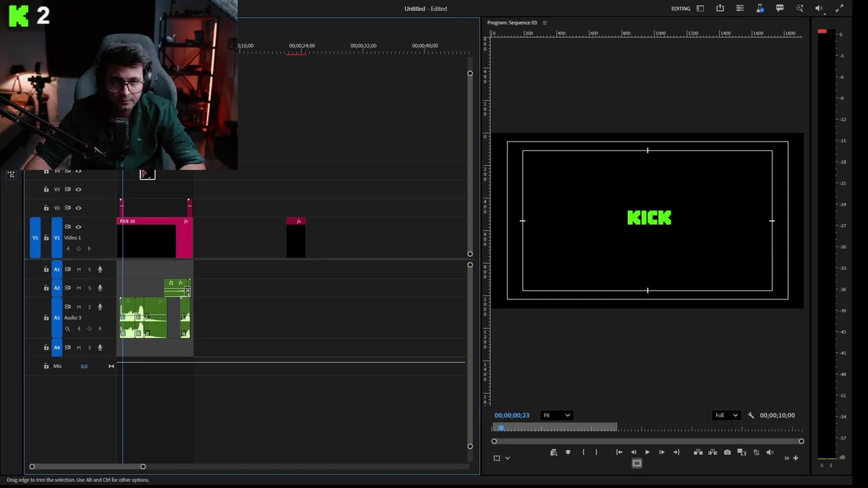
Task: Go to next keyframe on Audio 3
Action: pos(100,329)
